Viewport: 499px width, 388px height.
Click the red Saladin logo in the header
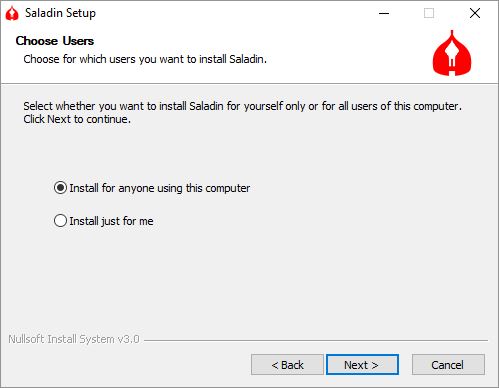[452, 53]
